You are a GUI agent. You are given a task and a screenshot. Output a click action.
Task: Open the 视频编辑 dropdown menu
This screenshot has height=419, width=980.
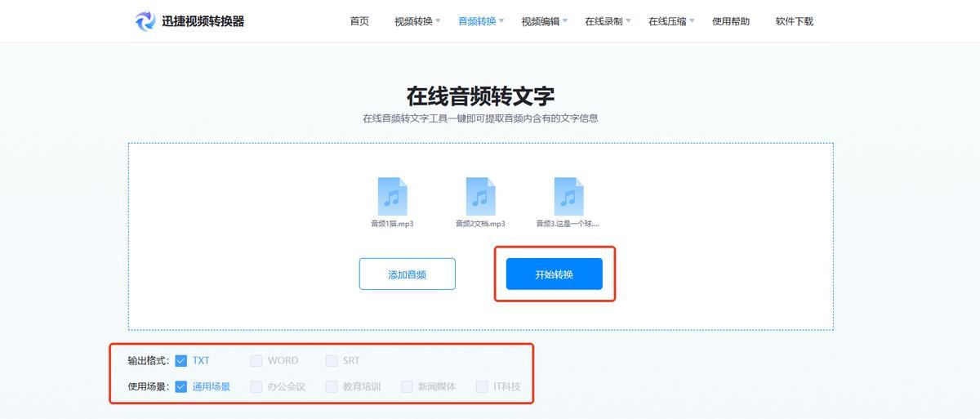(544, 21)
